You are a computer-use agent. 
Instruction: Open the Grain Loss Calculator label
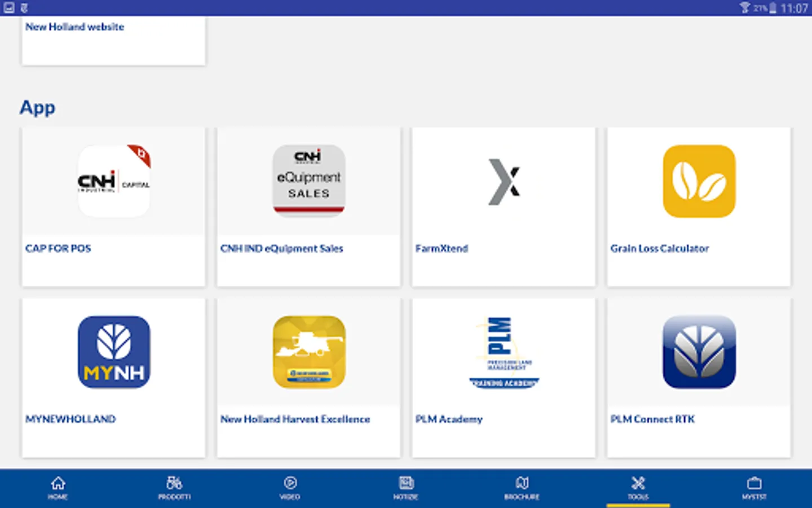coord(660,248)
